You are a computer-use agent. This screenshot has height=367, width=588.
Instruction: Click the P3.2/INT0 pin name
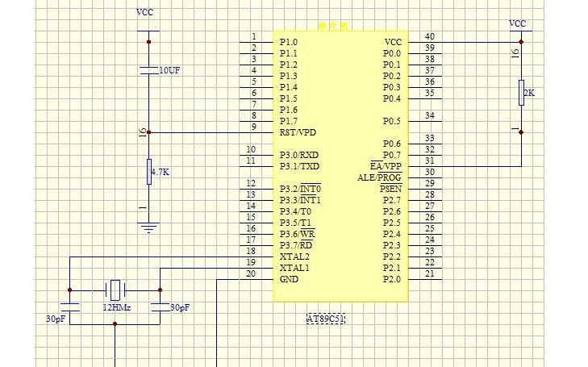coord(300,188)
